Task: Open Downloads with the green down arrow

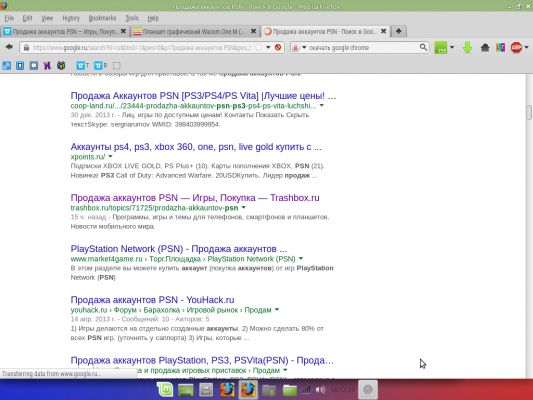Action: click(467, 48)
